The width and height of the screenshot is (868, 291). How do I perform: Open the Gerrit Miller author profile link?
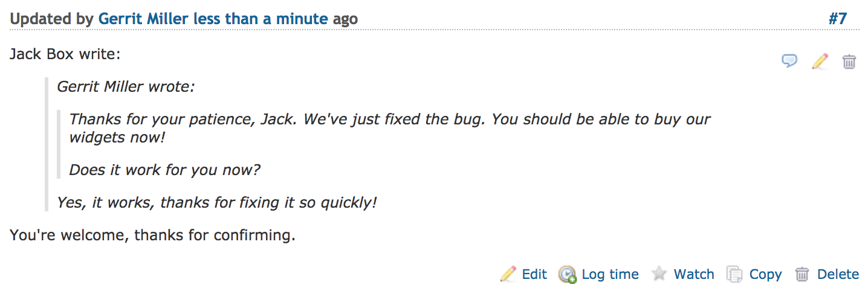pos(143,19)
